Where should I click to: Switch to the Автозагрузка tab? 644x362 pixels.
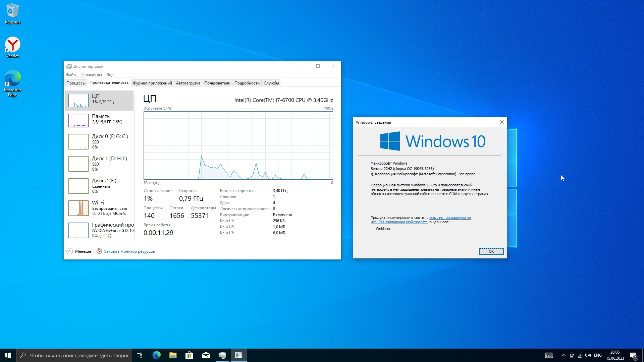tap(188, 83)
